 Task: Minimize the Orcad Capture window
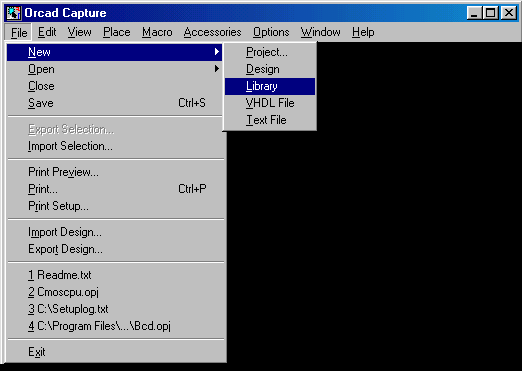[474, 13]
